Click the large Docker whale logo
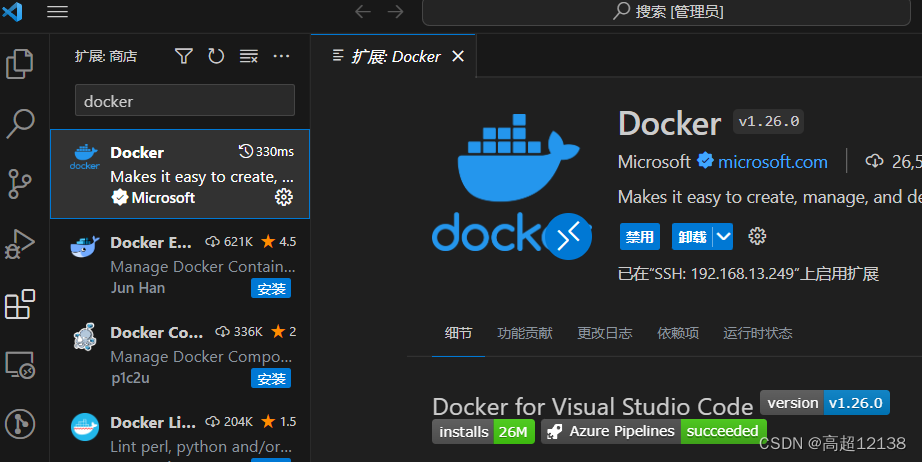This screenshot has width=922, height=462. [x=511, y=186]
